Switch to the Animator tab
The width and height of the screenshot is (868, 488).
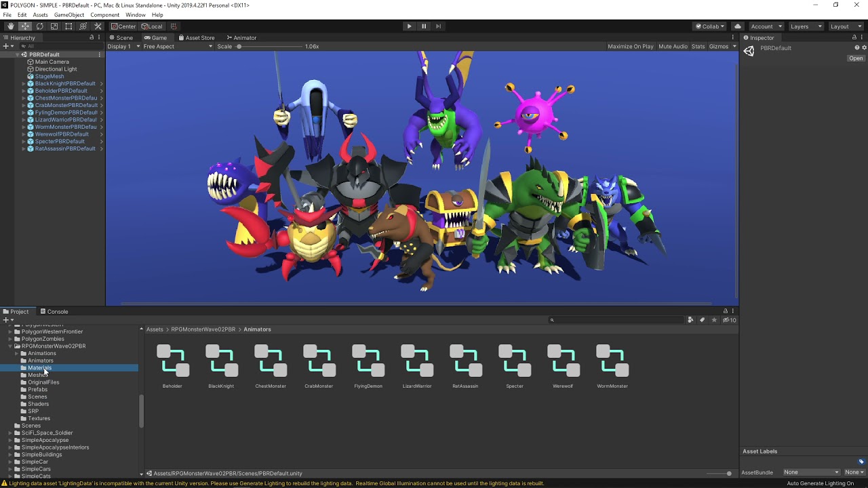(x=241, y=37)
